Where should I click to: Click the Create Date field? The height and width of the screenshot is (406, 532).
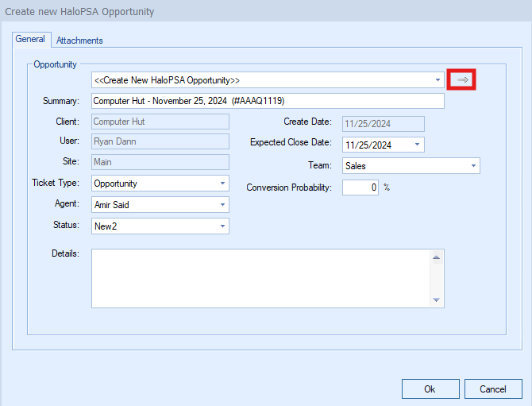click(x=383, y=124)
